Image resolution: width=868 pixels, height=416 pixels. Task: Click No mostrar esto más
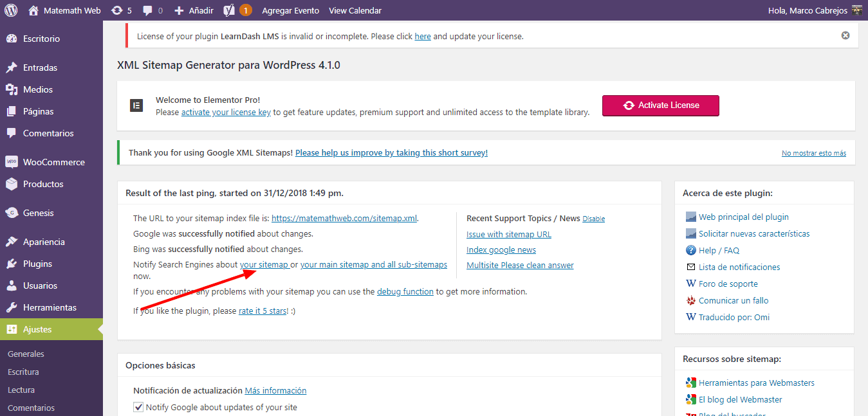point(814,153)
